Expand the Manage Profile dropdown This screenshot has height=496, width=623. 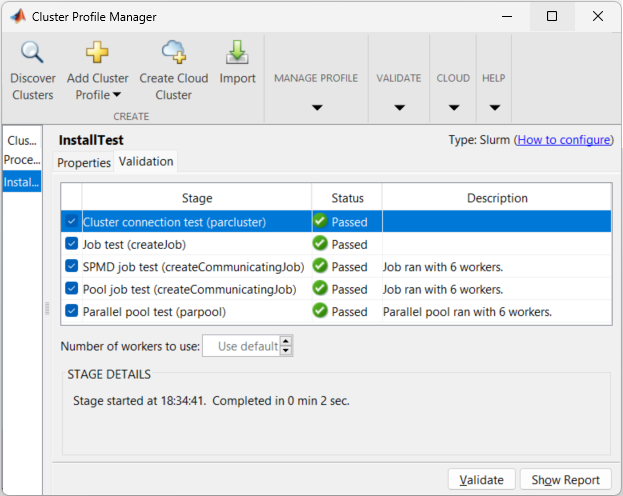pyautogui.click(x=316, y=108)
